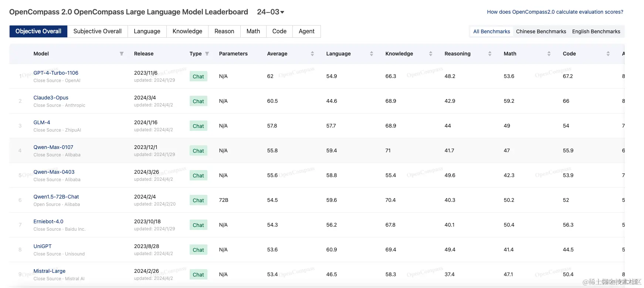Click the Chat tag in Claude3-Opus row
This screenshot has width=644, height=288.
[x=199, y=101]
